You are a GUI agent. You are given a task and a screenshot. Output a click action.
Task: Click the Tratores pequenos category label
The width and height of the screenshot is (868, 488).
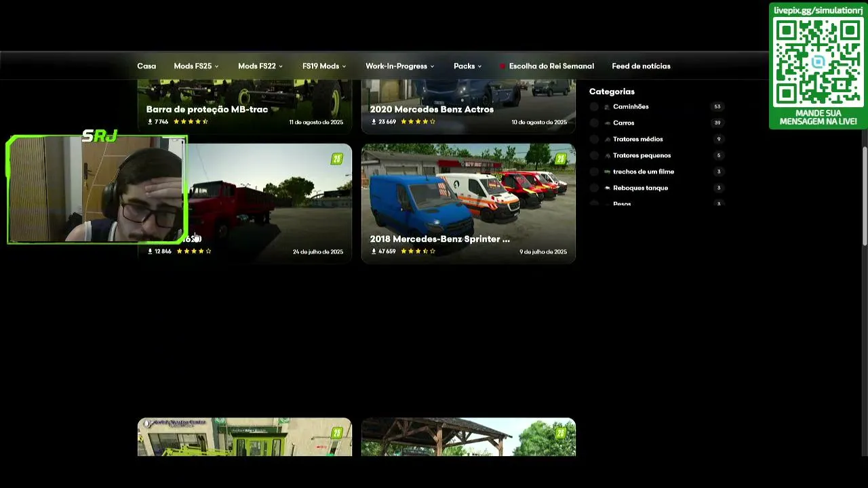pyautogui.click(x=642, y=155)
